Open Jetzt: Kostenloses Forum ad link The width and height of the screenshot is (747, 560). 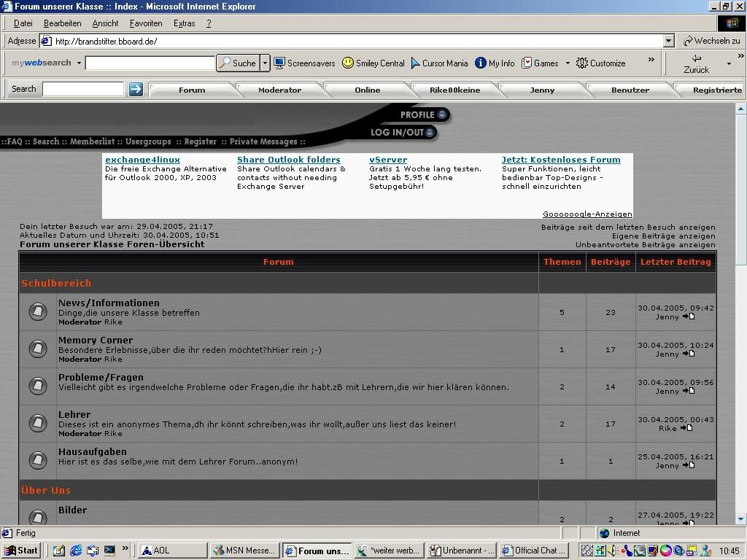[x=561, y=160]
